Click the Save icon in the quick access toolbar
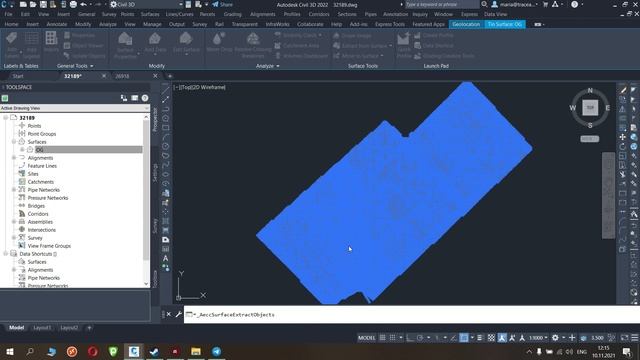This screenshot has width=640, height=360. pos(43,4)
